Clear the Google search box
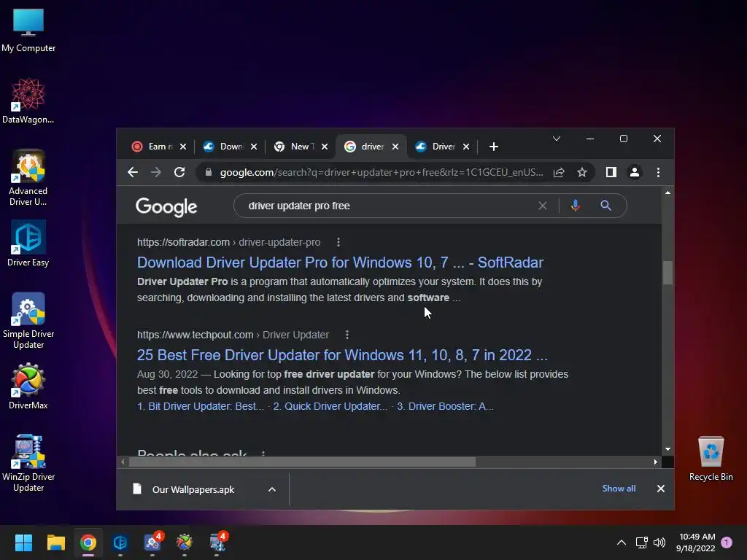This screenshot has width=747, height=560. point(543,206)
